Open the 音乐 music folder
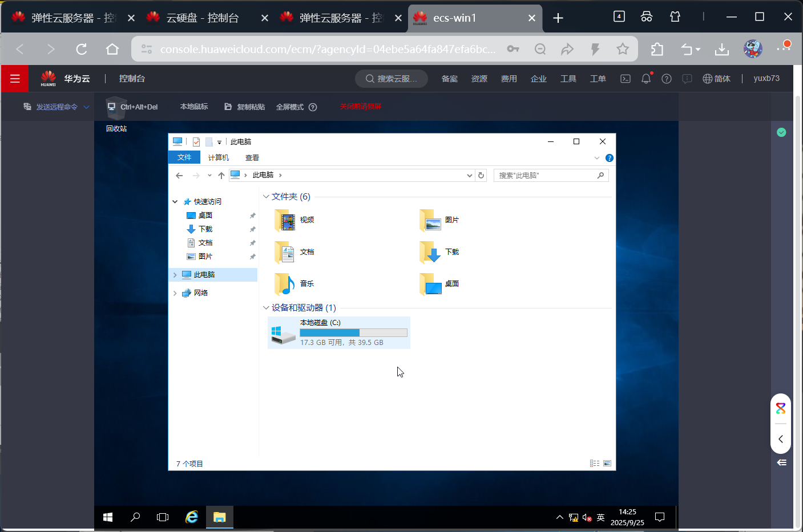The image size is (803, 532). (294, 284)
